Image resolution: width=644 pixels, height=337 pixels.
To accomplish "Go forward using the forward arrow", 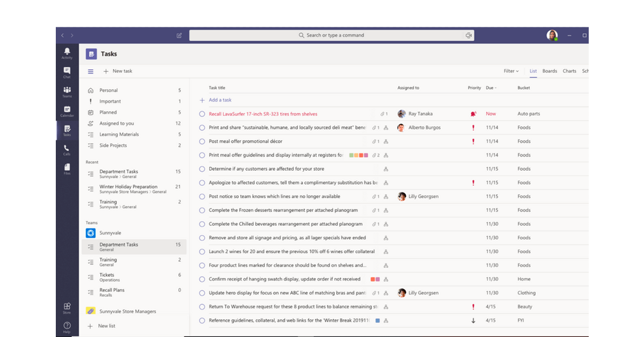I will 72,35.
